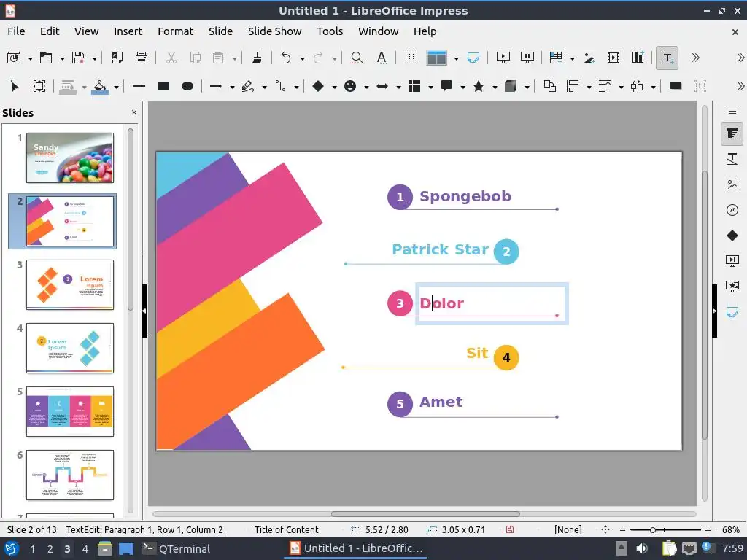Open New document dropdown arrow
Screen dimensions: 747x560
pos(30,58)
